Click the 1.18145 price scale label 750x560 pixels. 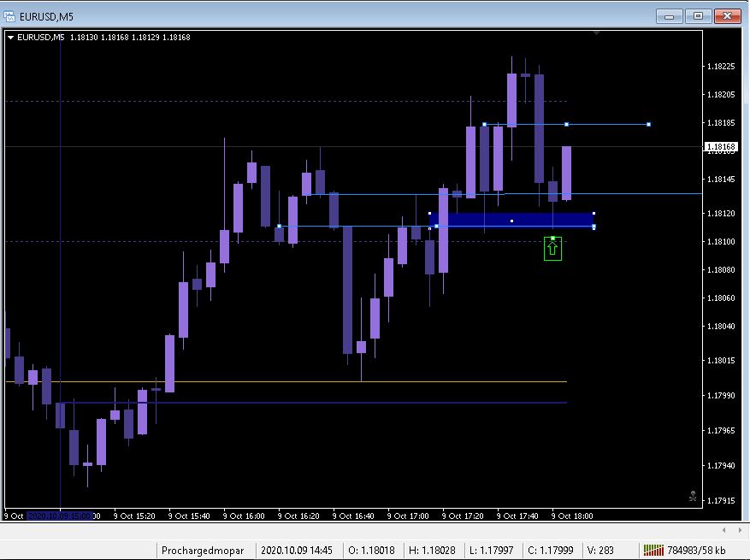721,179
